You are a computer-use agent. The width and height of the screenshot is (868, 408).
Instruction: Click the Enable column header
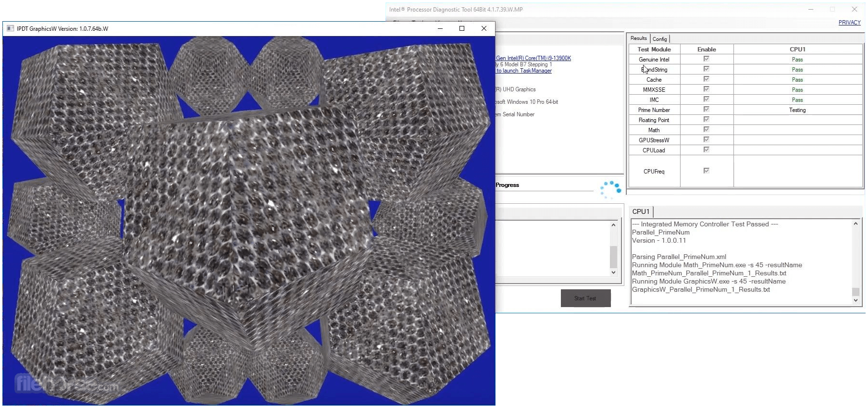tap(707, 49)
